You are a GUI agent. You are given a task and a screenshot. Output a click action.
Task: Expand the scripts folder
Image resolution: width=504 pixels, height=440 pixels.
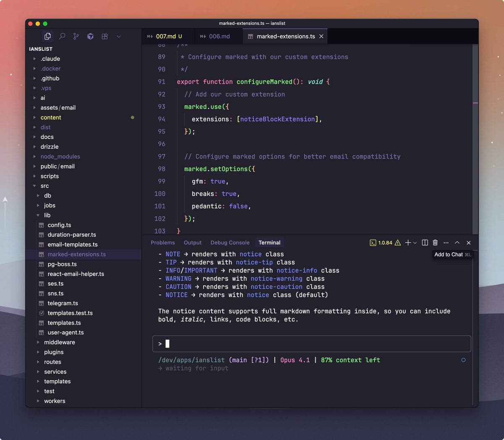(x=83, y=176)
